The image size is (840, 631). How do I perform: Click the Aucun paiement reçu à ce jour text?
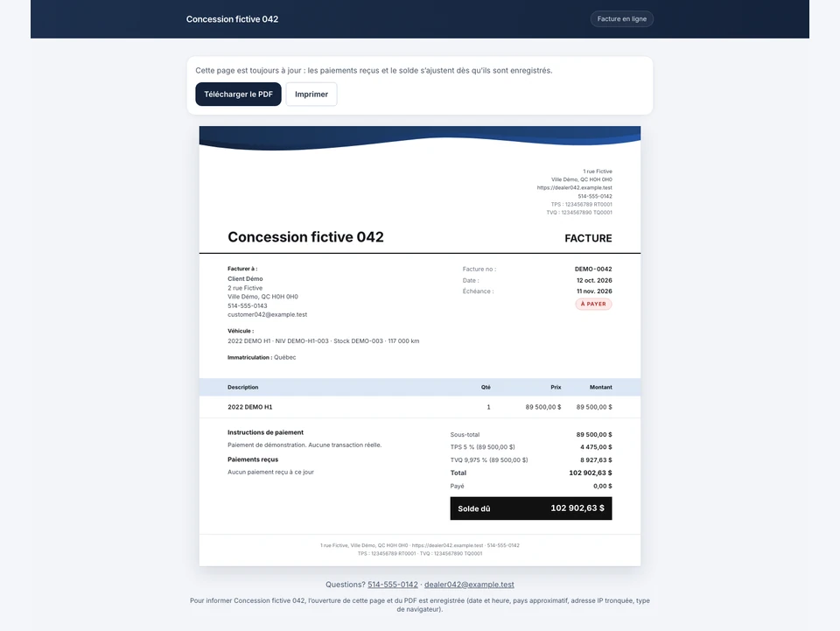click(x=270, y=472)
